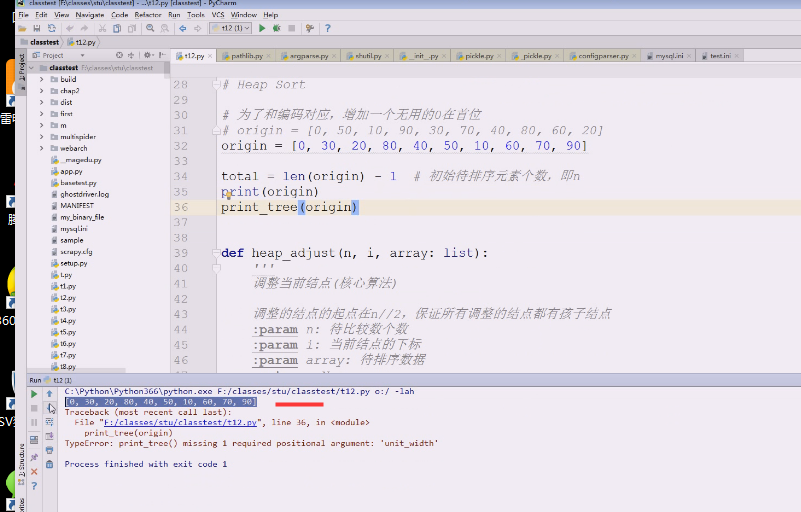The height and width of the screenshot is (512, 801).
Task: Close argparse.py editor tab
Action: click(x=334, y=56)
